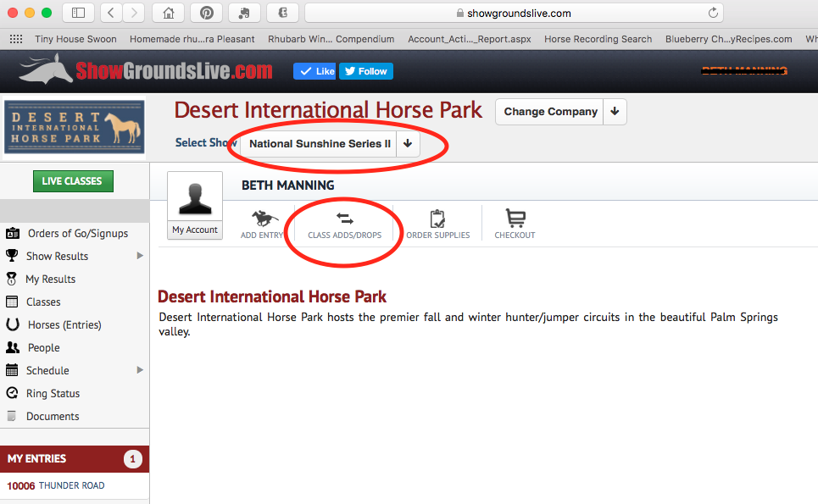Click MY ENTRIES header
The width and height of the screenshot is (818, 504).
75,459
